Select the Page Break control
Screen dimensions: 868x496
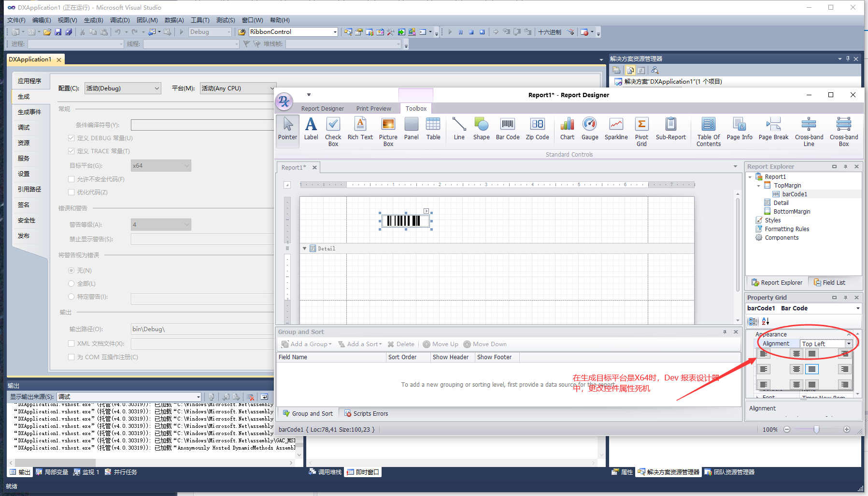773,129
